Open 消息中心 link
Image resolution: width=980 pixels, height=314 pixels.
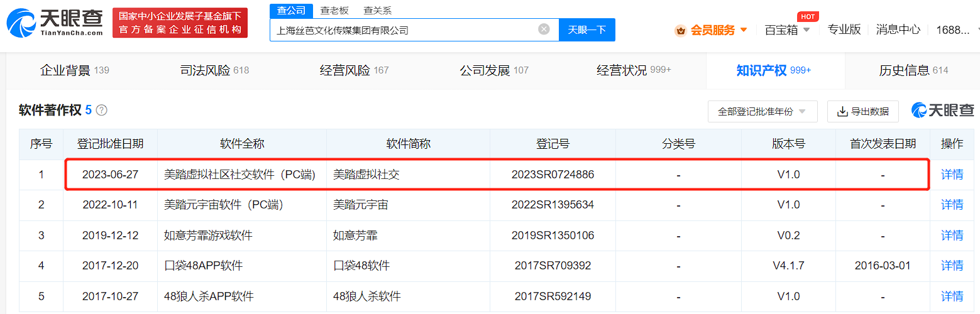point(898,30)
